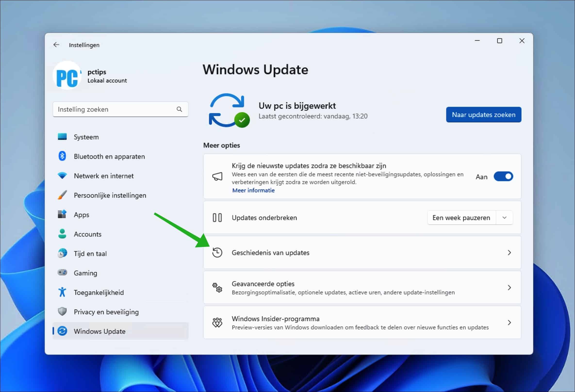Open the Systeem settings category
The height and width of the screenshot is (392, 575).
(x=120, y=137)
